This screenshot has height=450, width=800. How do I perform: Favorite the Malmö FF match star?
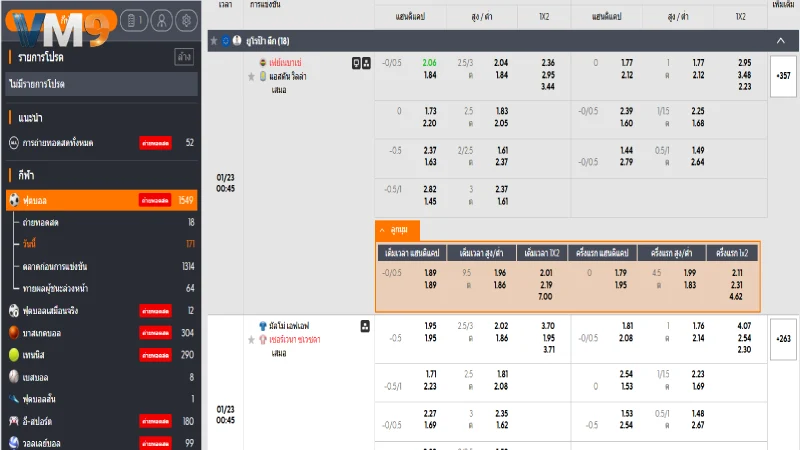pos(251,340)
